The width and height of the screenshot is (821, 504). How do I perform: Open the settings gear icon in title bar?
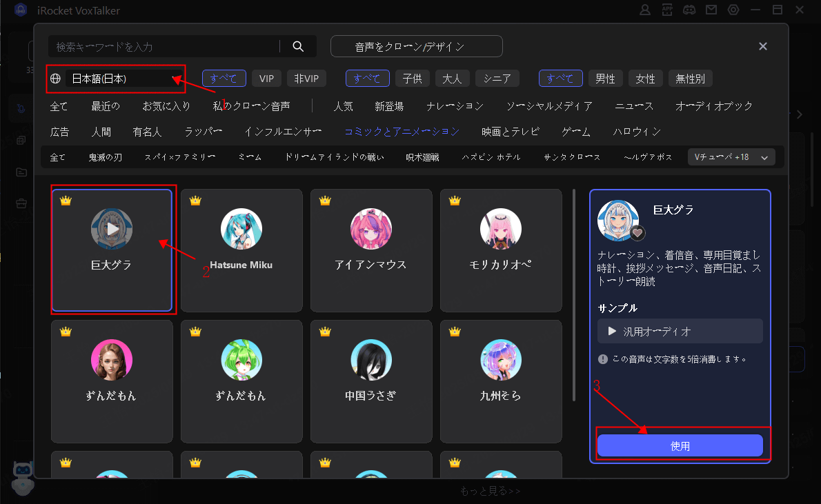coord(733,10)
